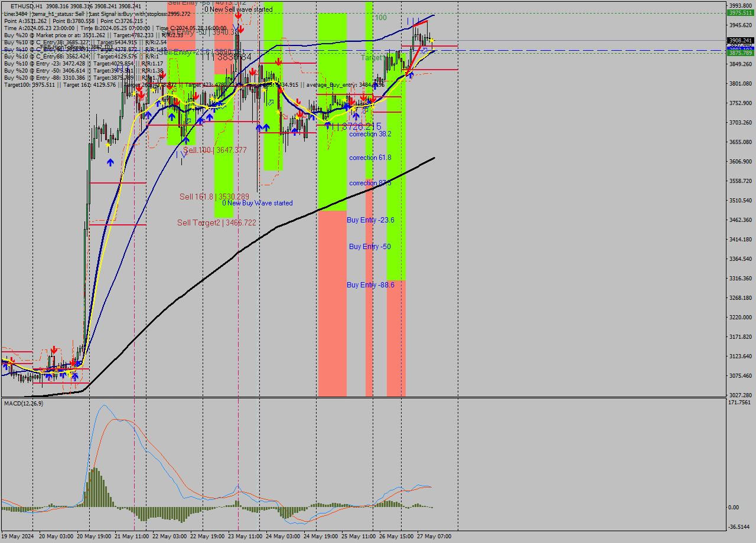Image resolution: width=756 pixels, height=543 pixels.
Task: Click the 3075.460 price axis label
Action: coord(740,376)
